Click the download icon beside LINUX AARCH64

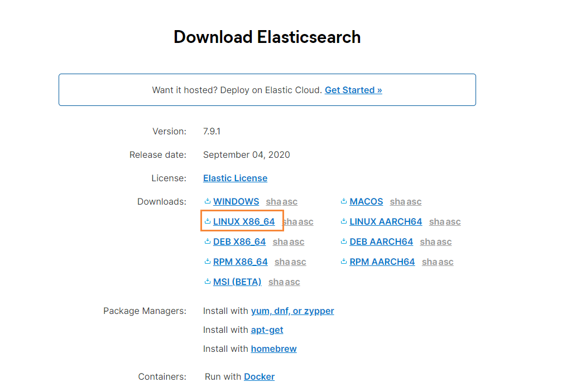pos(344,221)
